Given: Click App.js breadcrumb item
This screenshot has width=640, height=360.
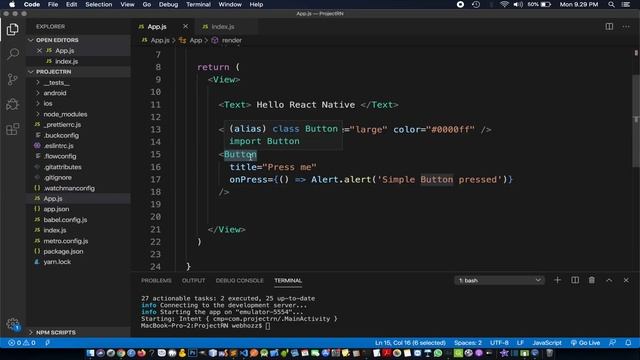Looking at the screenshot, I should 160,40.
